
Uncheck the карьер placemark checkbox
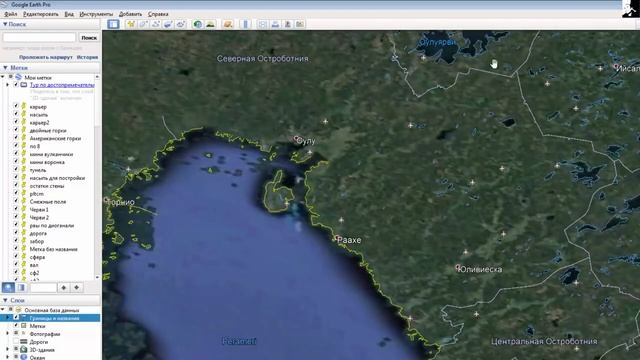[16, 107]
